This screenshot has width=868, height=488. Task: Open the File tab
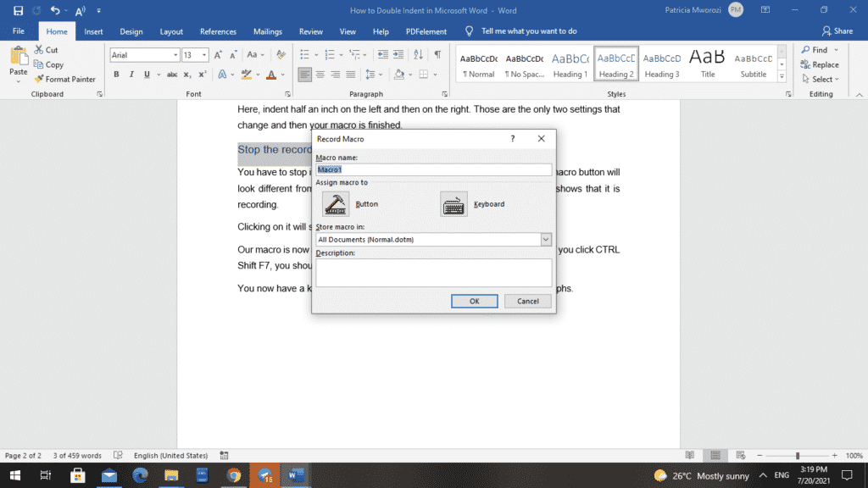19,31
